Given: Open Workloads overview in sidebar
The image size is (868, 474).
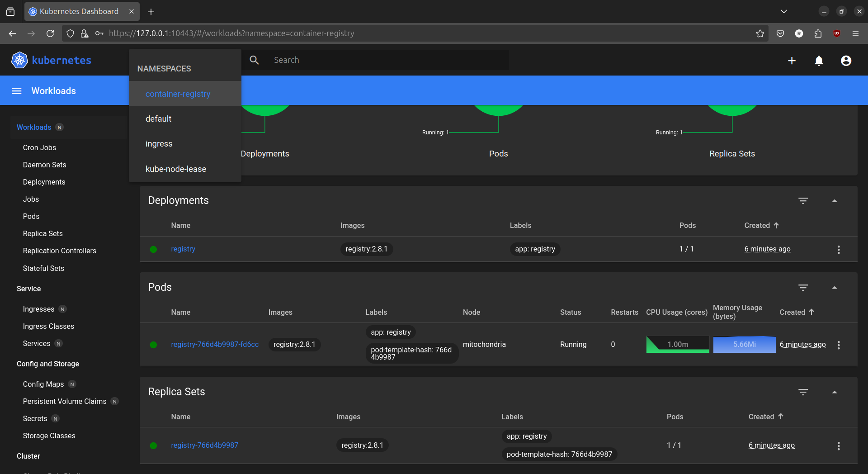Looking at the screenshot, I should [34, 127].
